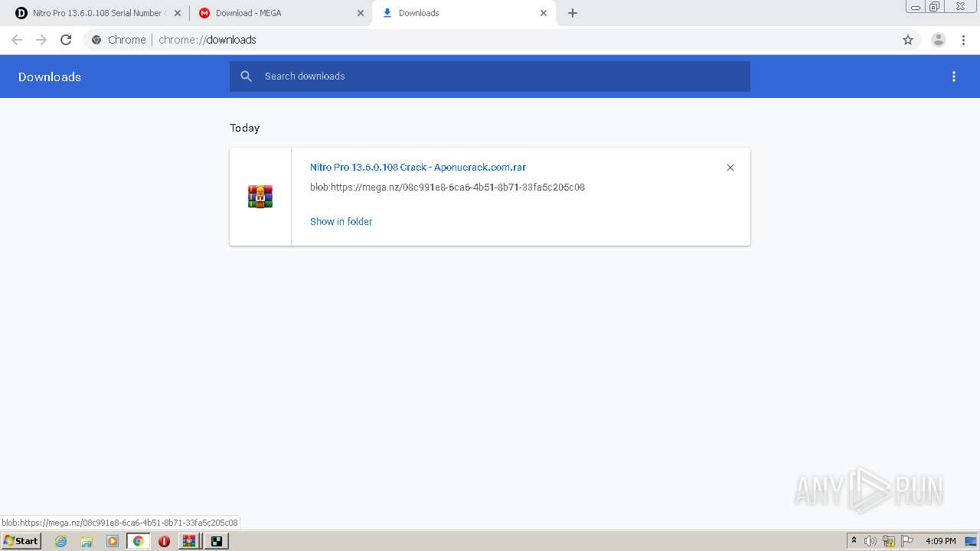Click the search magnifier icon in Downloads
Image resolution: width=980 pixels, height=551 pixels.
pyautogui.click(x=247, y=77)
